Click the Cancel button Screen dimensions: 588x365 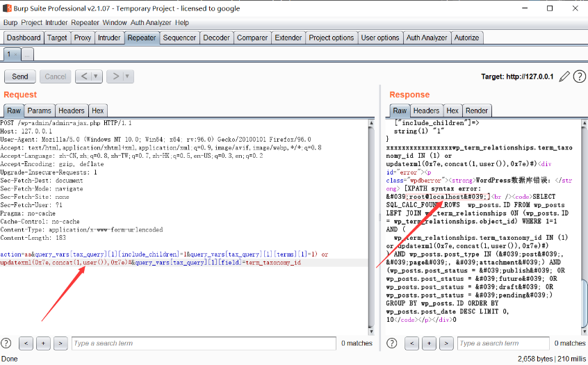point(55,76)
